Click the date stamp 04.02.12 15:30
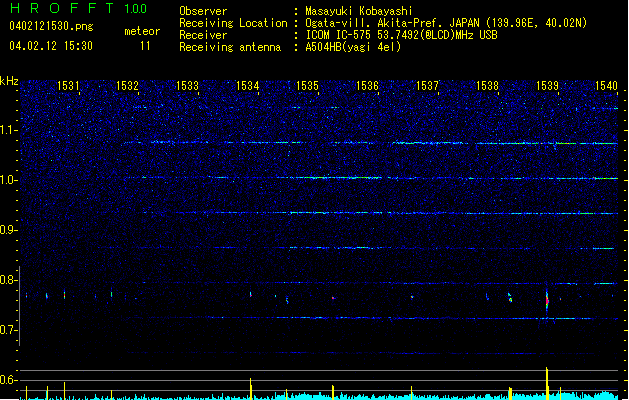 (x=51, y=46)
